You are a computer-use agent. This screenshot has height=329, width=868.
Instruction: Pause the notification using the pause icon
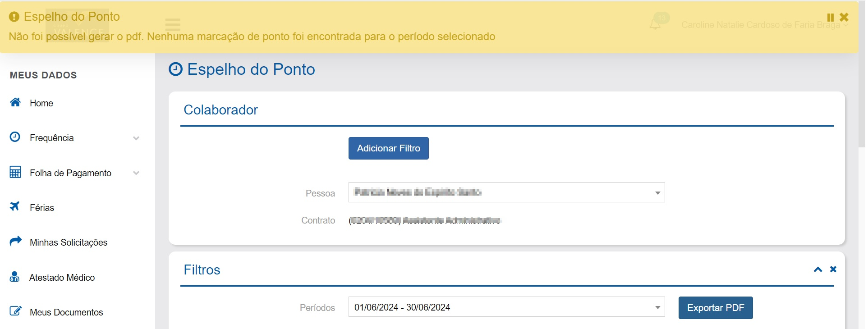click(x=830, y=17)
